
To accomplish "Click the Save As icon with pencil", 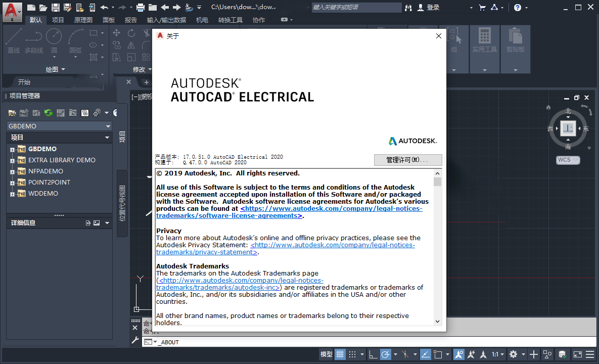I will coord(68,7).
